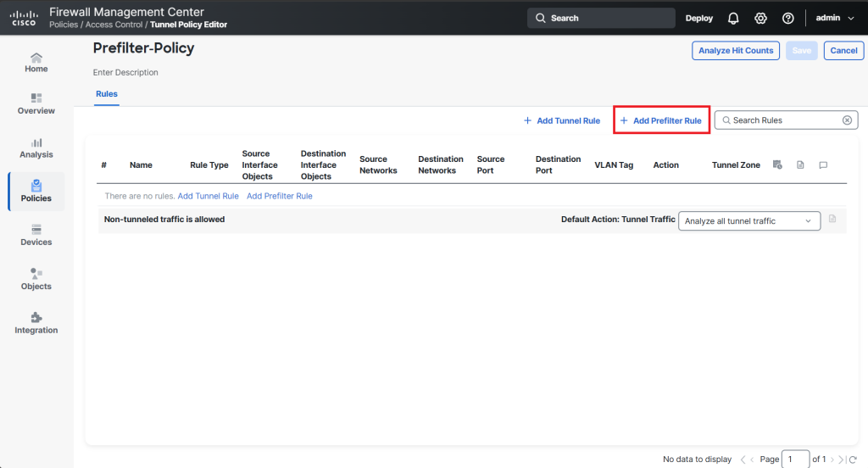Click the Search Rules input field
Image resolution: width=868 pixels, height=468 pixels.
coord(786,120)
